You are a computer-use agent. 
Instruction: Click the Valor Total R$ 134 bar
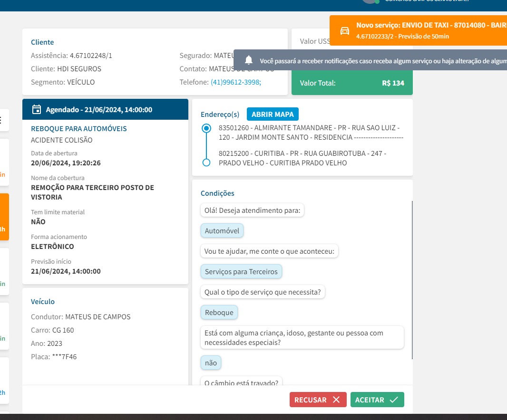pos(352,83)
